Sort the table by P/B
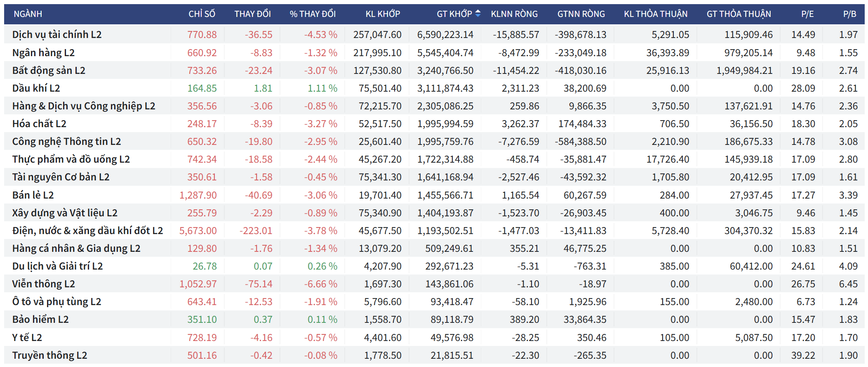The height and width of the screenshot is (367, 868). coord(849,14)
